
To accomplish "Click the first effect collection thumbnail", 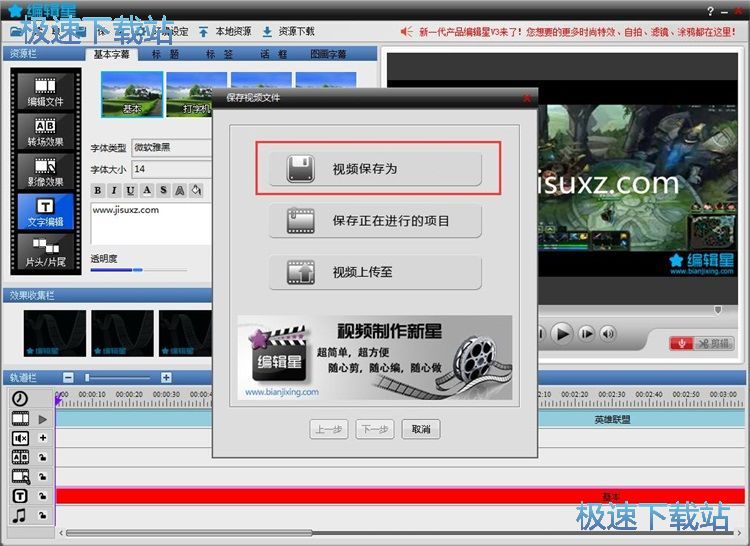I will tap(55, 333).
